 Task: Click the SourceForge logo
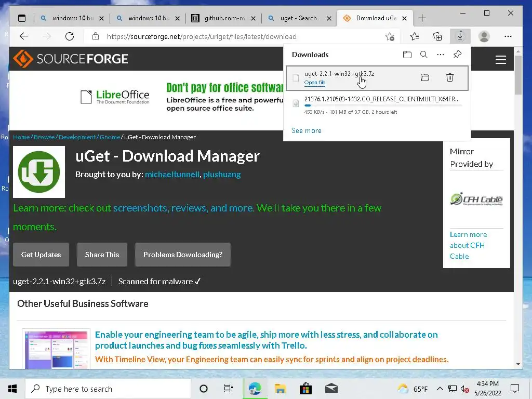point(71,59)
